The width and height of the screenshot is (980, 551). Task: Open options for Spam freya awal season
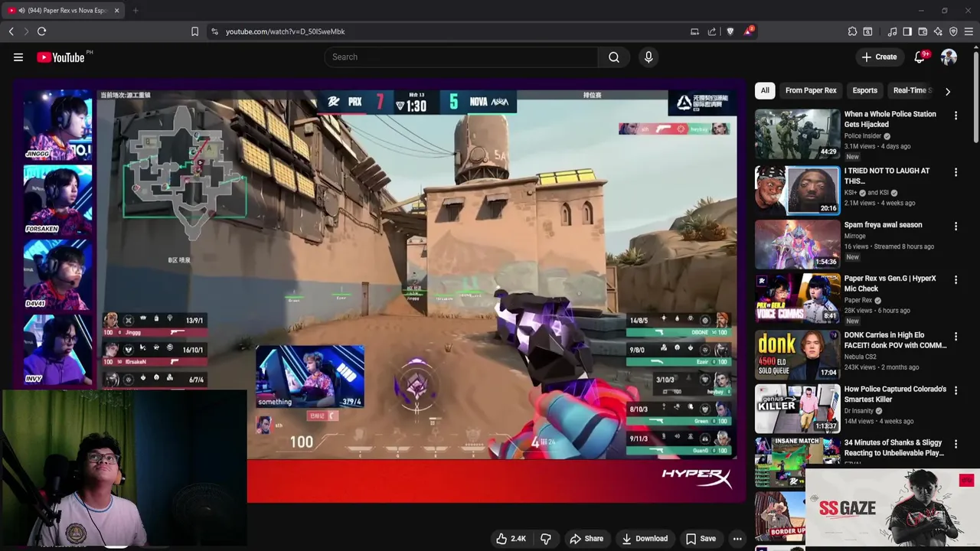[x=955, y=227]
